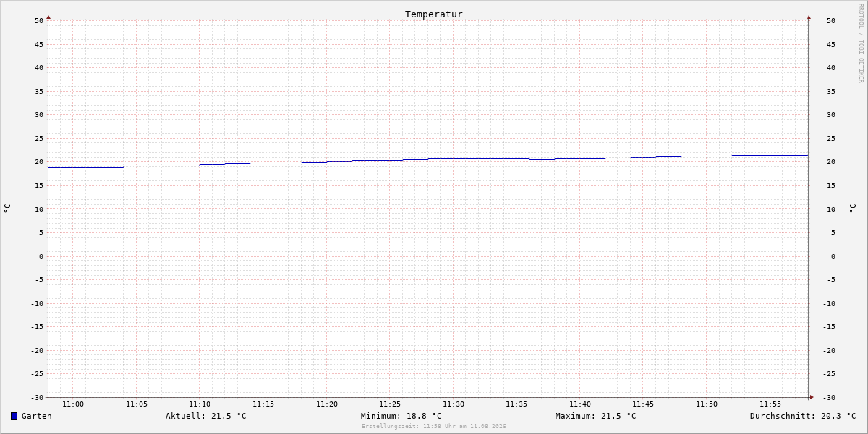Screen dimensions: 868x434
Task: Click the red arrow atop left axis
Action: tap(48, 17)
